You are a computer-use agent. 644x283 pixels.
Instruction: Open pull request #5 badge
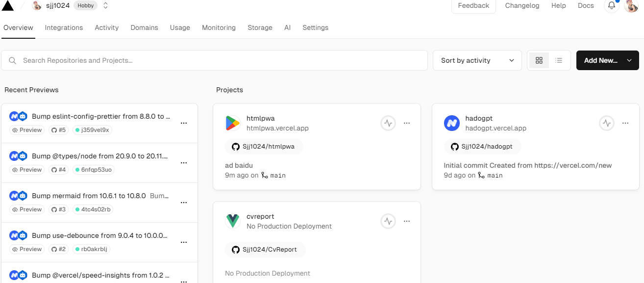(x=59, y=130)
